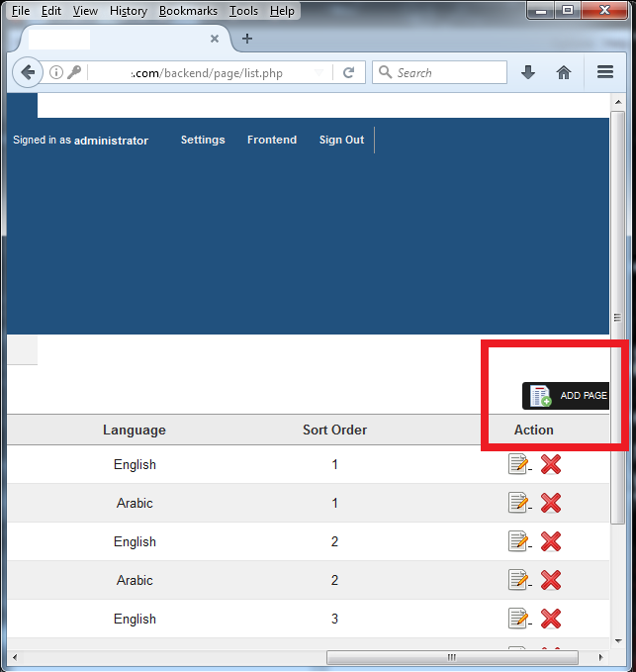This screenshot has width=636, height=672.
Task: Click the horizontal scrollbar thumb
Action: 452,657
